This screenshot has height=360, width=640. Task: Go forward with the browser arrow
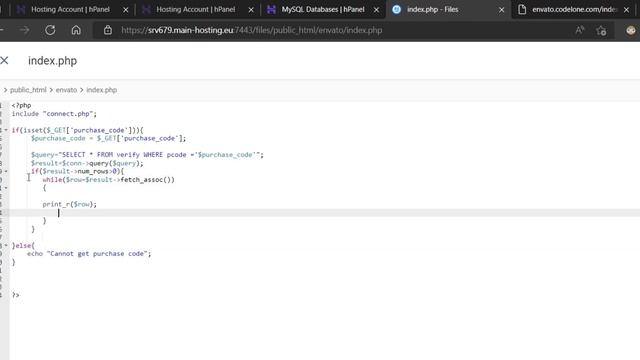click(24, 30)
